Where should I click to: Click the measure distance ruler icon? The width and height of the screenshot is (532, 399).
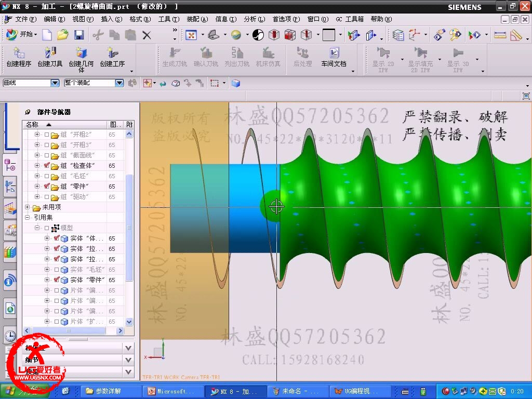pos(500,35)
